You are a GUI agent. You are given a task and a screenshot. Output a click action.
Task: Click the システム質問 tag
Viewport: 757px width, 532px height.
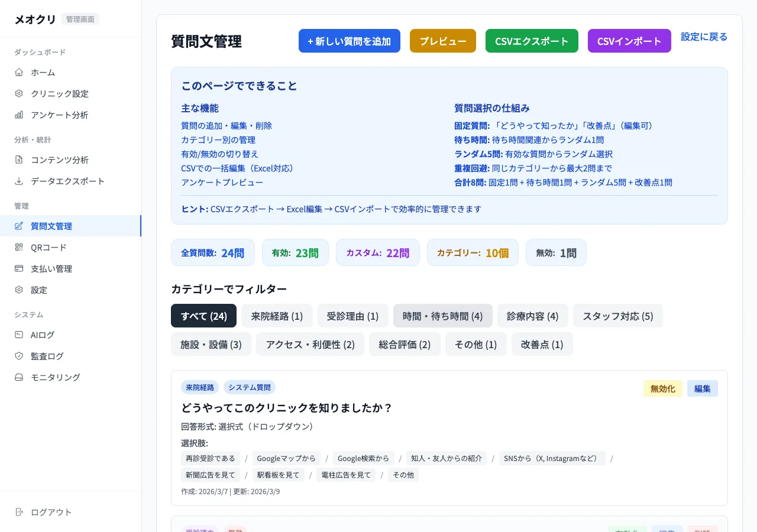point(250,387)
